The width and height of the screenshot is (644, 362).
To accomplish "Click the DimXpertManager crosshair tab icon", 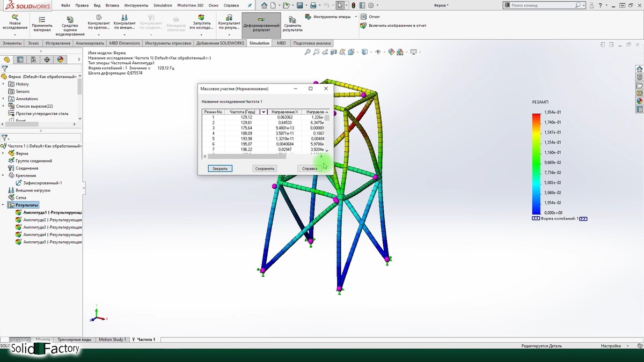I will click(x=47, y=60).
